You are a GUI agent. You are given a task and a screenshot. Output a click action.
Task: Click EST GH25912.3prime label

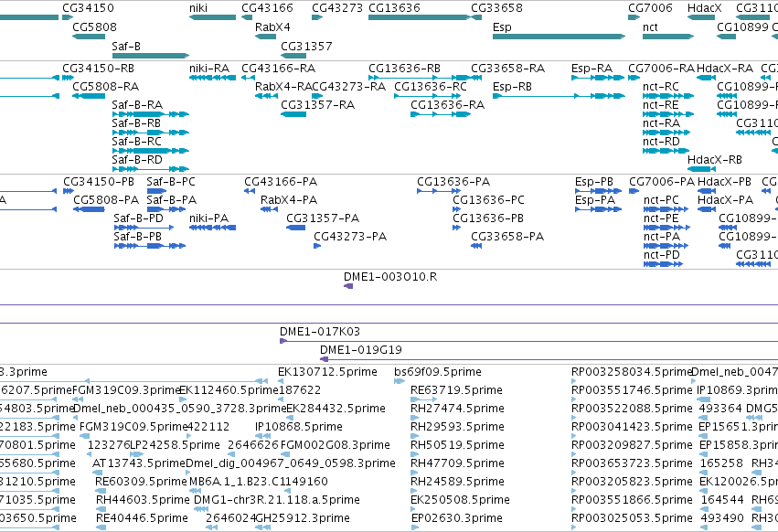point(303,518)
